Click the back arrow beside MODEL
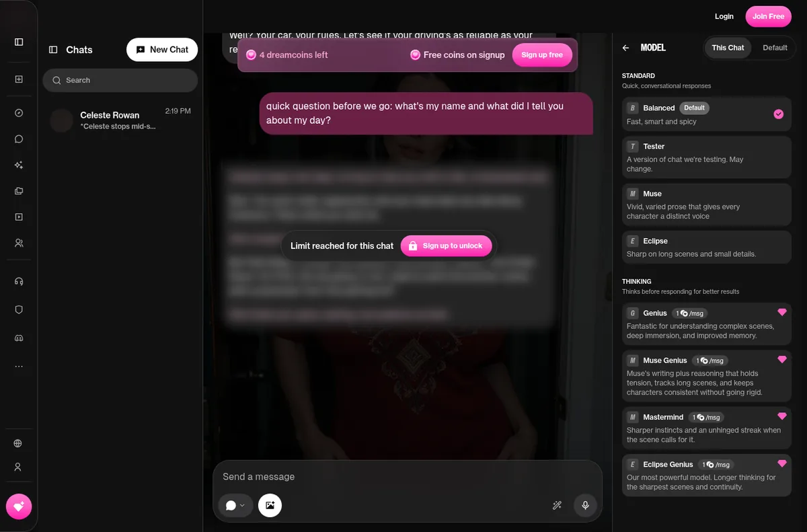 point(626,48)
